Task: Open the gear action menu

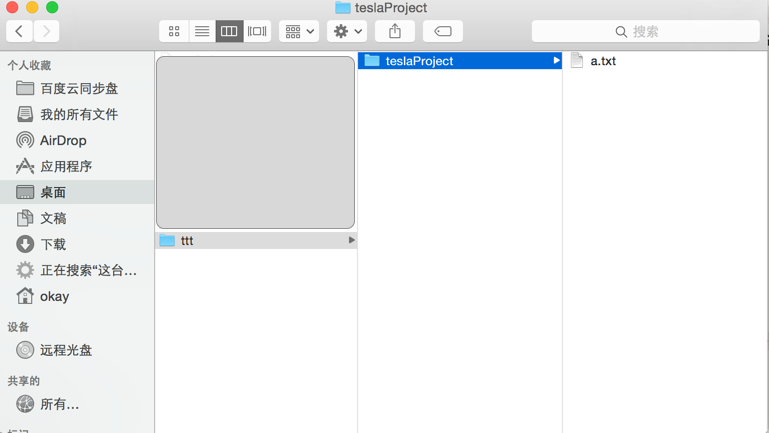Action: 347,31
